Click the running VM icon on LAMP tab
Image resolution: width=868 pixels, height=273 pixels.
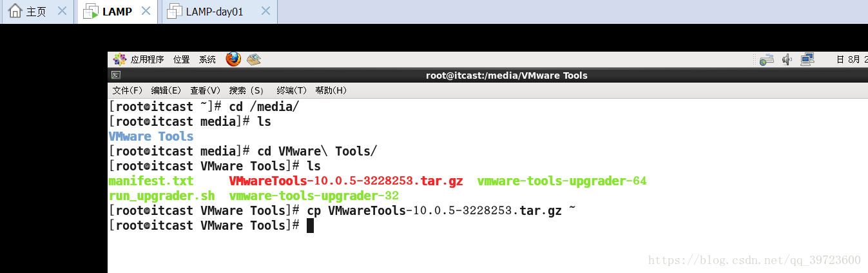tap(92, 12)
